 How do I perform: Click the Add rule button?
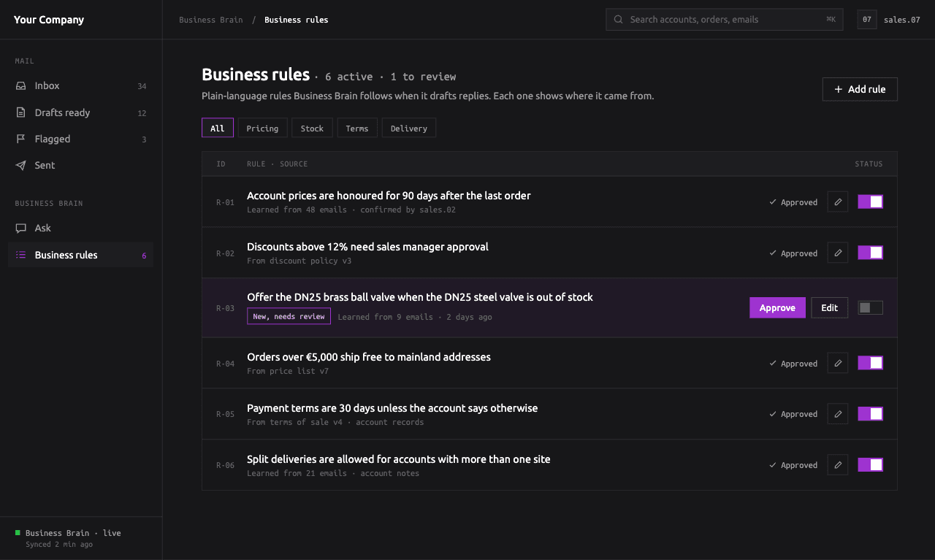[x=860, y=89]
